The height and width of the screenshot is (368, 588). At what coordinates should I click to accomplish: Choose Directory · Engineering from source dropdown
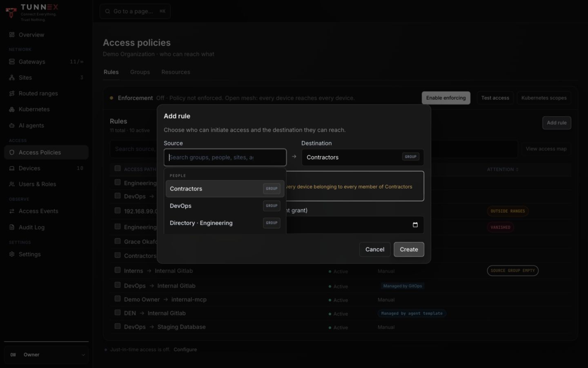click(x=225, y=223)
